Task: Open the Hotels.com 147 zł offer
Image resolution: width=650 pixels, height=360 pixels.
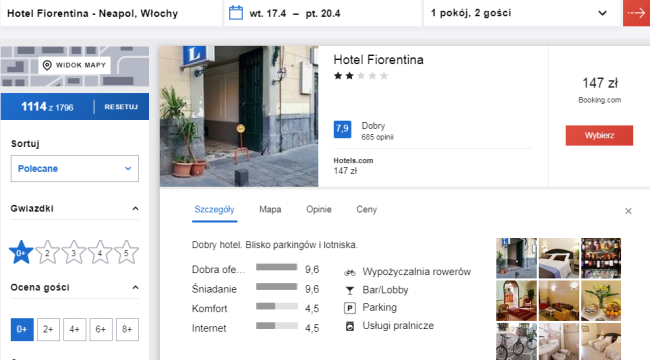Action: point(353,165)
